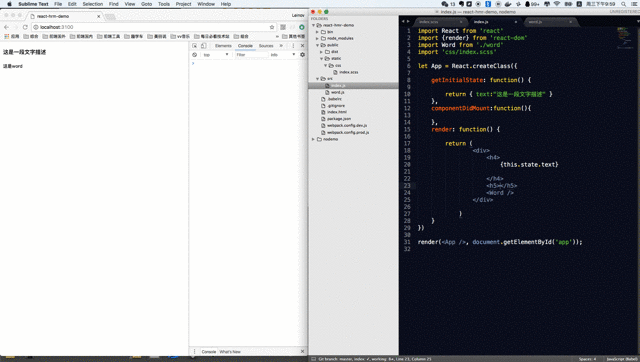Reload the localhost page
The image size is (640, 362).
pyautogui.click(x=25, y=27)
